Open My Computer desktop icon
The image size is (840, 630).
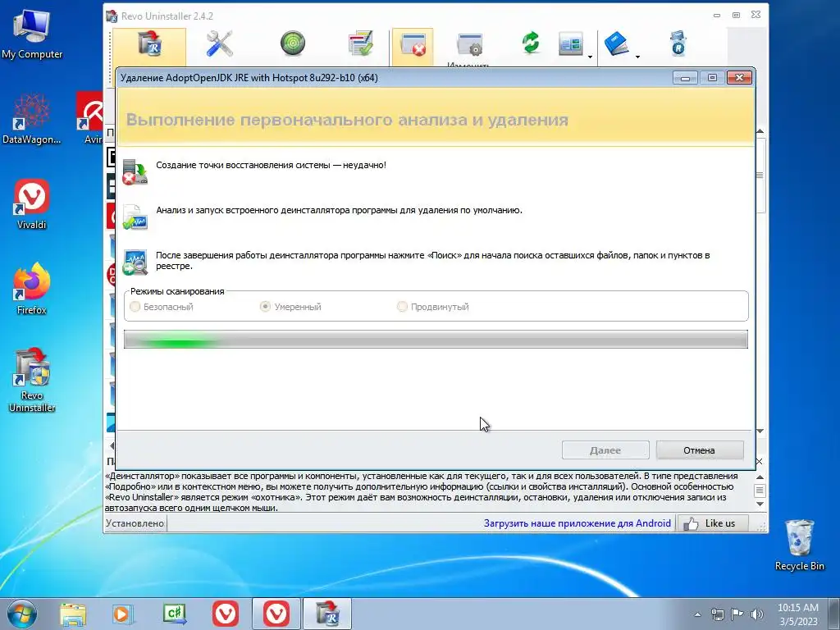coord(32,34)
